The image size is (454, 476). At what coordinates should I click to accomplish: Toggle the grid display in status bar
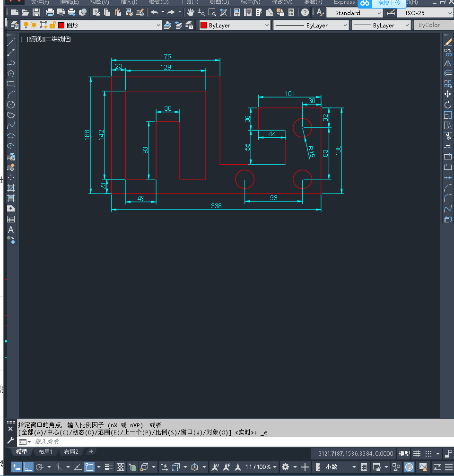coord(417,453)
